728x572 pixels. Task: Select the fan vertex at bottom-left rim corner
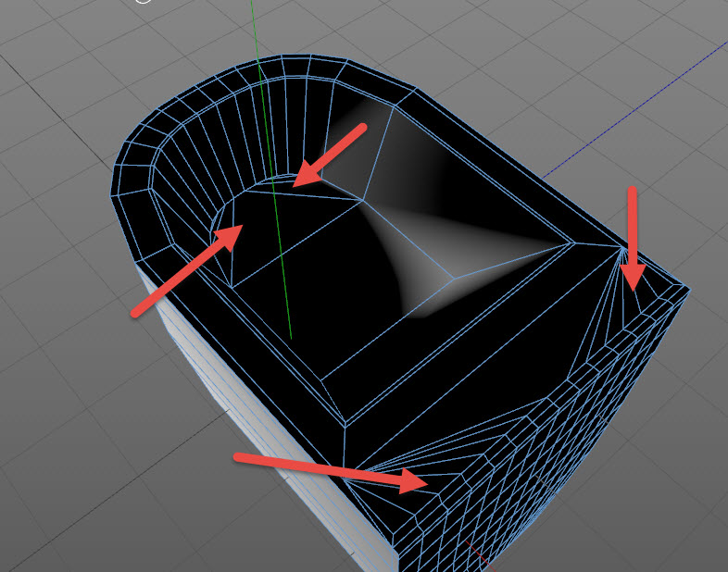pyautogui.click(x=345, y=479)
